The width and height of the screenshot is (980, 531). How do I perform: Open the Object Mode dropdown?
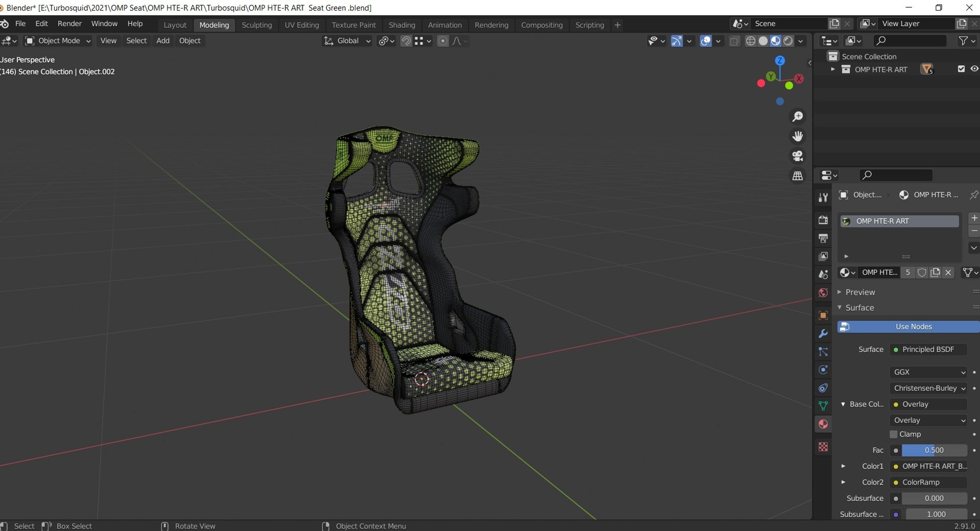pyautogui.click(x=58, y=41)
